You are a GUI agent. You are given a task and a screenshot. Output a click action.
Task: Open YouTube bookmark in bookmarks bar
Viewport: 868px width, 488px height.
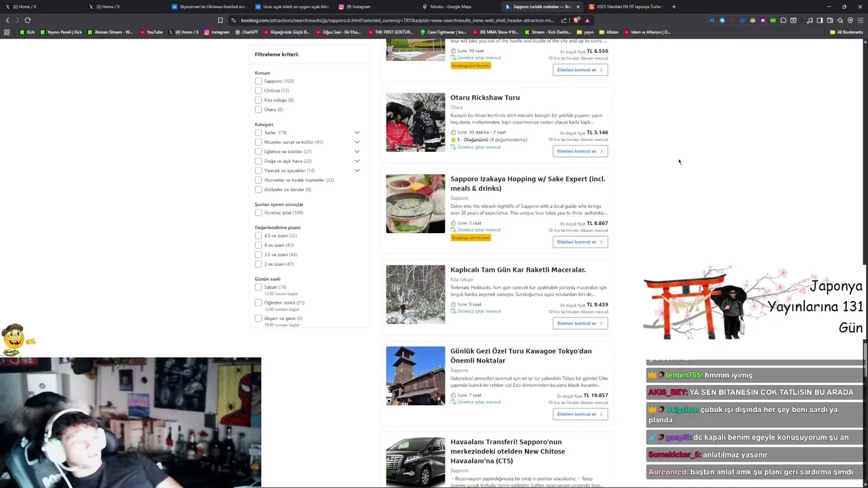point(151,32)
